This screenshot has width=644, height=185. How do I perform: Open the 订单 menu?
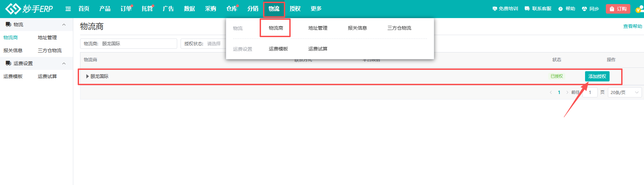tap(126, 9)
